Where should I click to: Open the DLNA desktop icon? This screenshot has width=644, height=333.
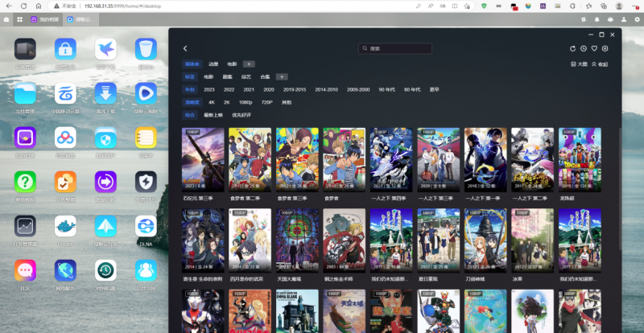tap(146, 226)
